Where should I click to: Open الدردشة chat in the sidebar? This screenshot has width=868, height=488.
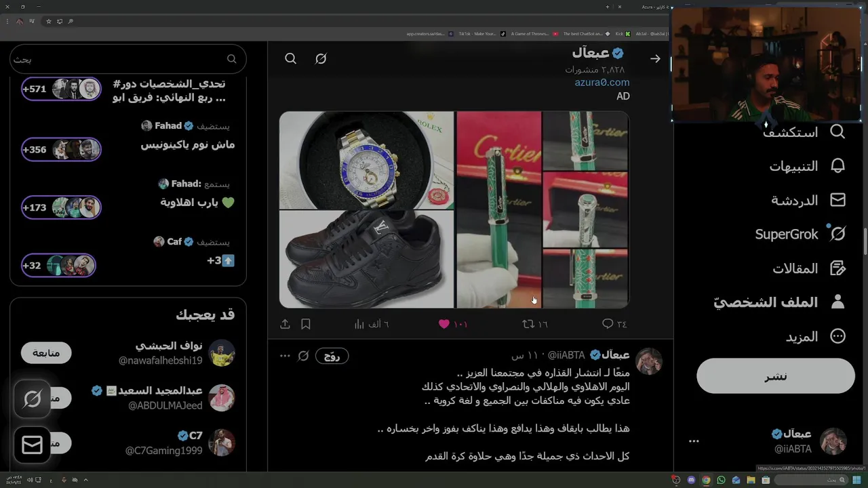coord(808,200)
